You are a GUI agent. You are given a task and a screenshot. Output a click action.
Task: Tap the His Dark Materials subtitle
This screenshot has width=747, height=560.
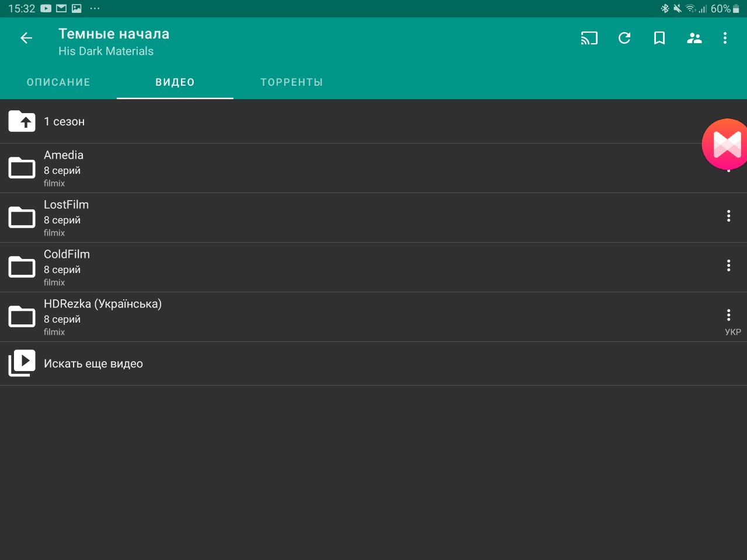pos(106,51)
